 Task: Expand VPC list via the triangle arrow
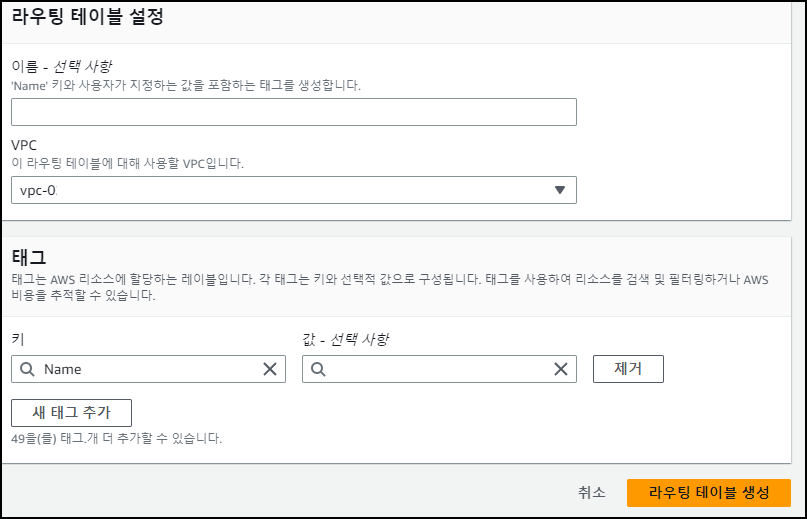pyautogui.click(x=560, y=190)
